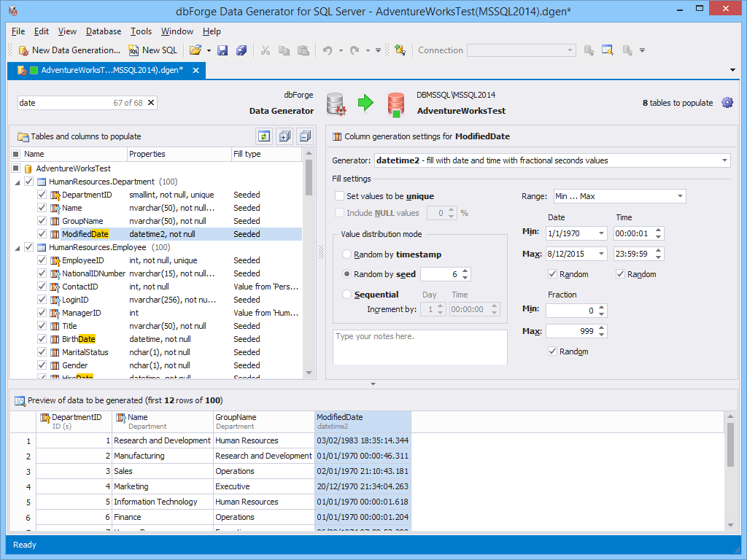Click the green arrow populate icon
This screenshot has width=747, height=560.
click(x=365, y=103)
